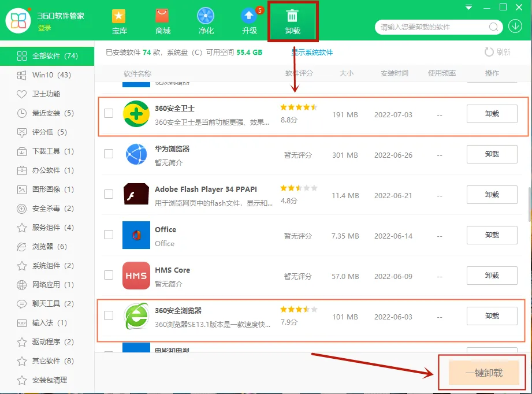Sort by 使用频率 column header

[x=442, y=73]
